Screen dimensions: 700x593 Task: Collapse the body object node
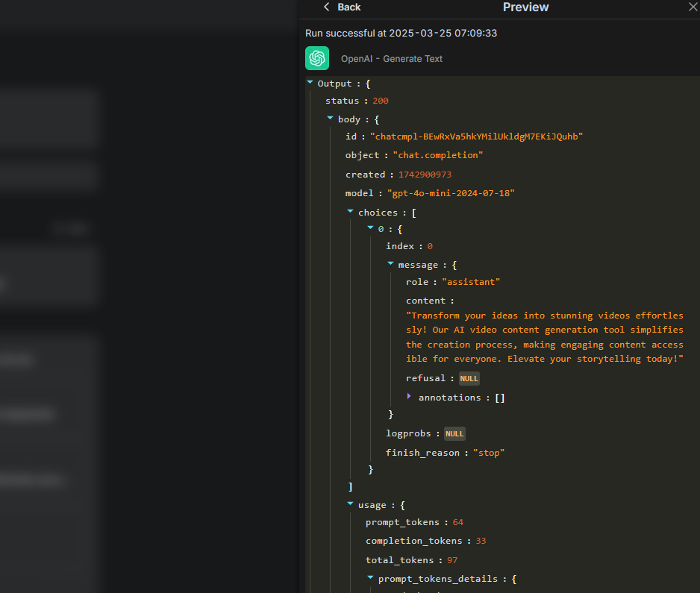(331, 119)
